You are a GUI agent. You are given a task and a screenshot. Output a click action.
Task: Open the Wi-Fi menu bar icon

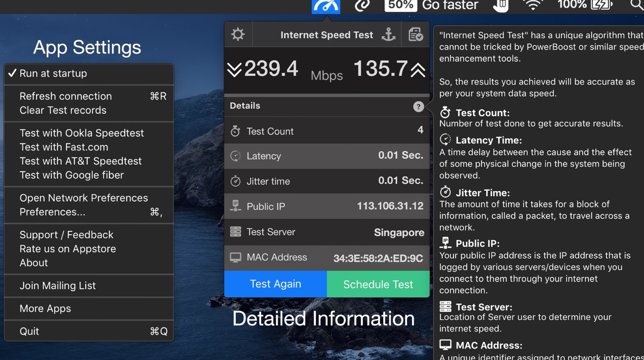click(x=533, y=5)
